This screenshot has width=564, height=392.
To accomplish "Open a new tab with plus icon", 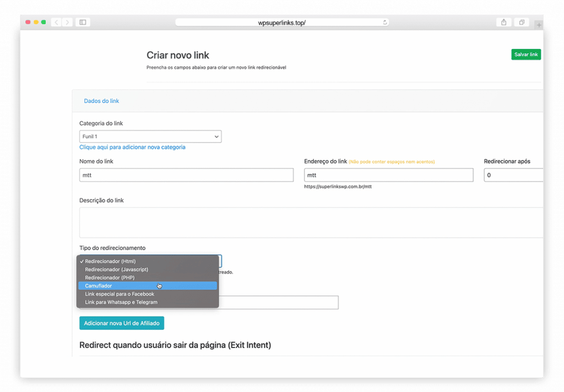I will 539,25.
